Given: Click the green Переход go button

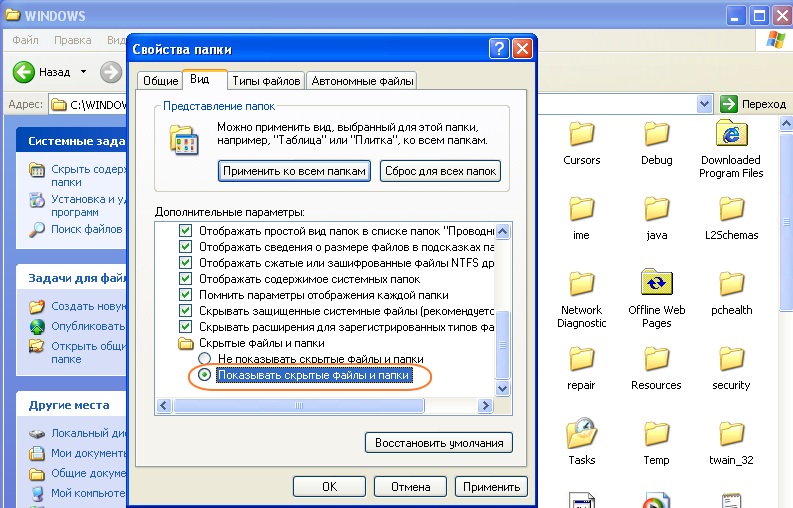Looking at the screenshot, I should coord(729,104).
